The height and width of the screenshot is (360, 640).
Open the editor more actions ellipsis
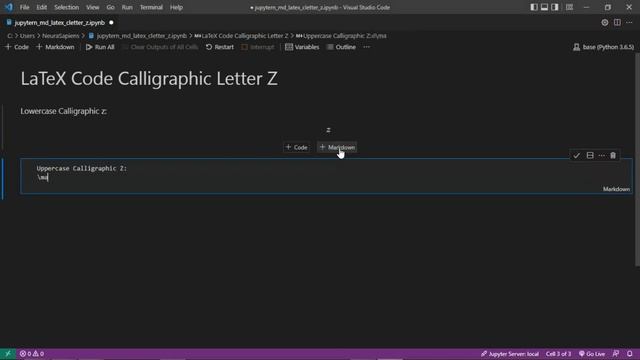point(629,23)
